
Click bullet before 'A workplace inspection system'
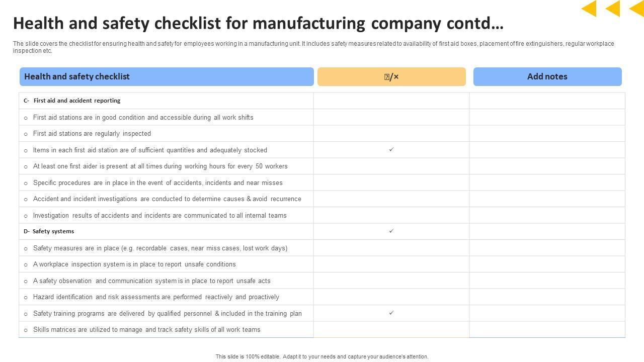26,265
